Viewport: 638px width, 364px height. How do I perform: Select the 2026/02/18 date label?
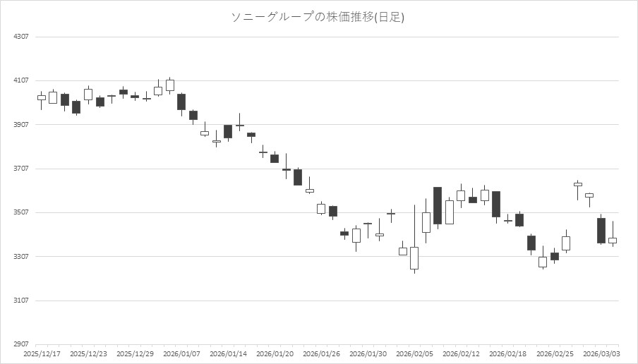pos(507,353)
